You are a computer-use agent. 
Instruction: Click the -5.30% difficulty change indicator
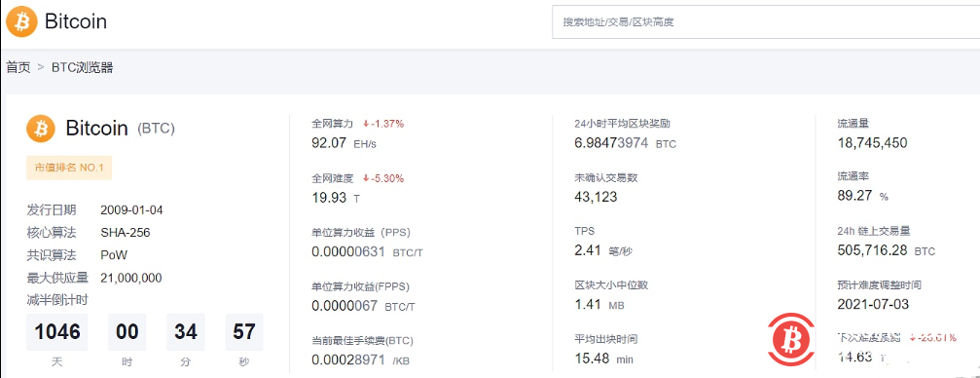point(383,178)
